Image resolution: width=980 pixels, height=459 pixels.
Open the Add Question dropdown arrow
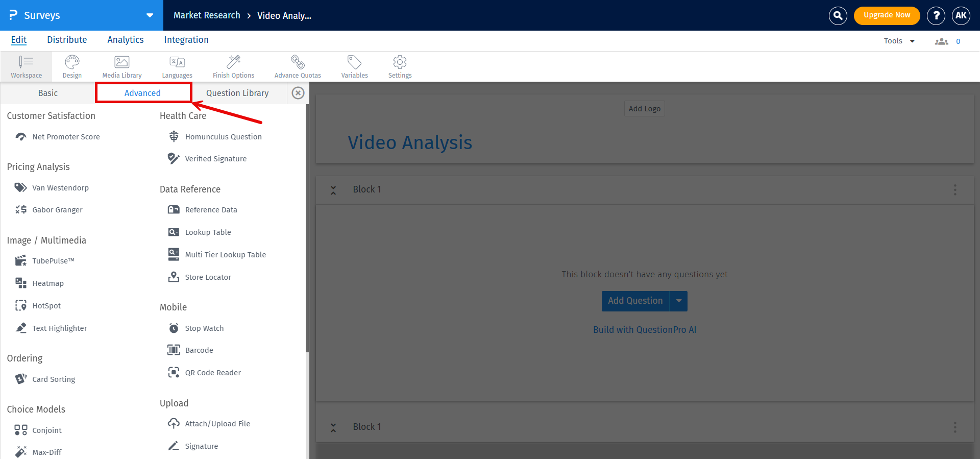pos(678,301)
